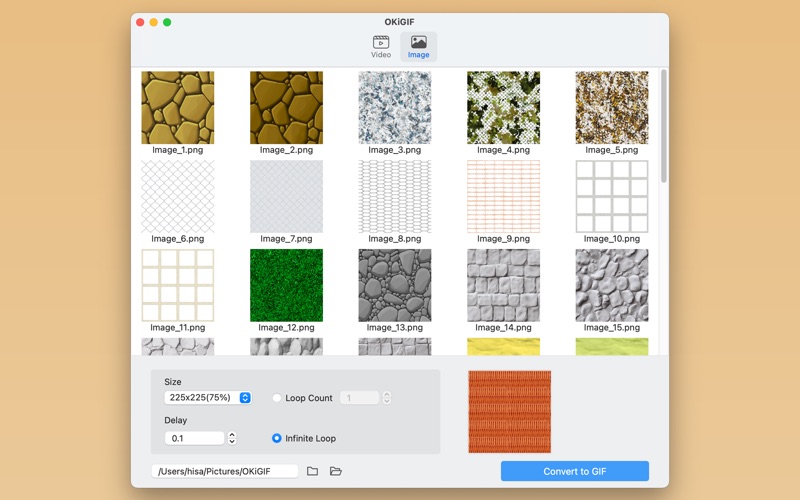
Task: Click the output path text field
Action: click(x=224, y=471)
